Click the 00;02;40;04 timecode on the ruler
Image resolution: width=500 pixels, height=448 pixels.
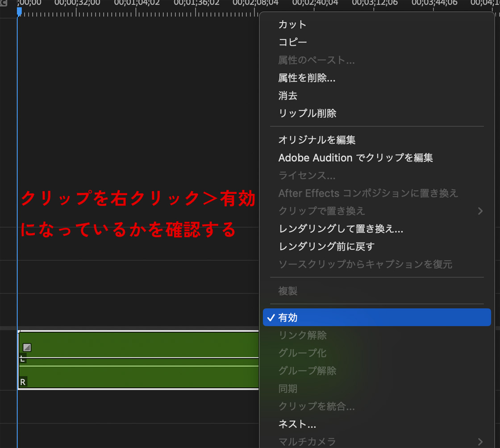315,3
